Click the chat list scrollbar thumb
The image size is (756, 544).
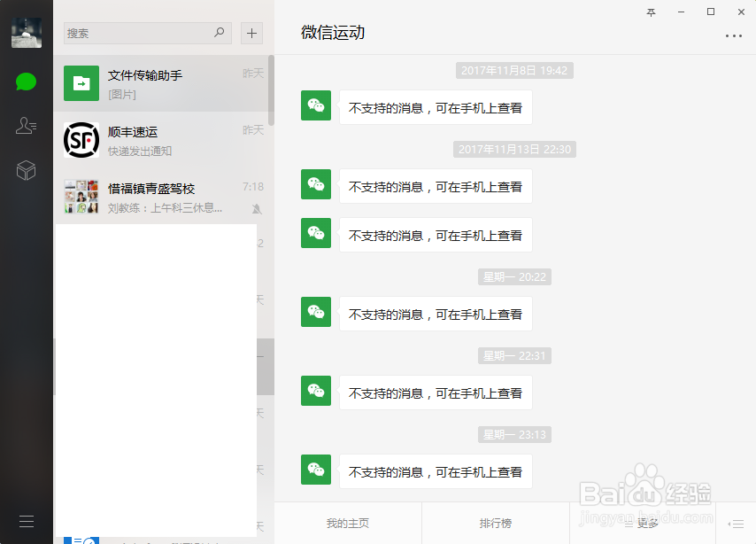click(x=272, y=90)
